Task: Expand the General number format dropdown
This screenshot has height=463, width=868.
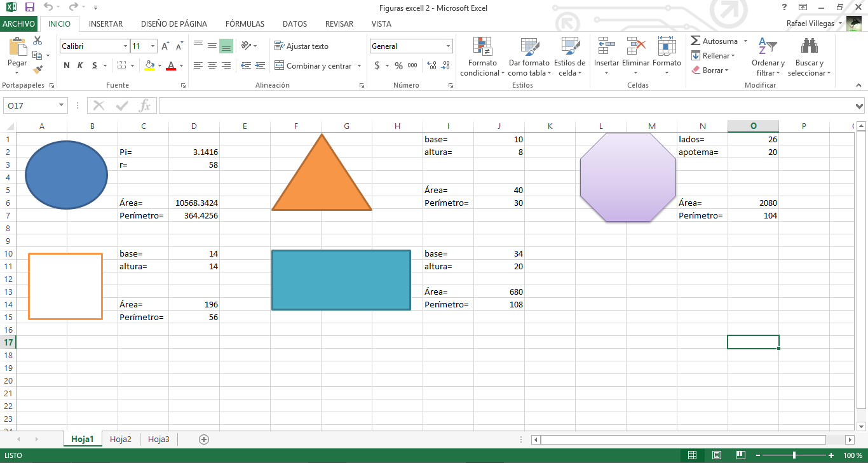Action: point(448,46)
